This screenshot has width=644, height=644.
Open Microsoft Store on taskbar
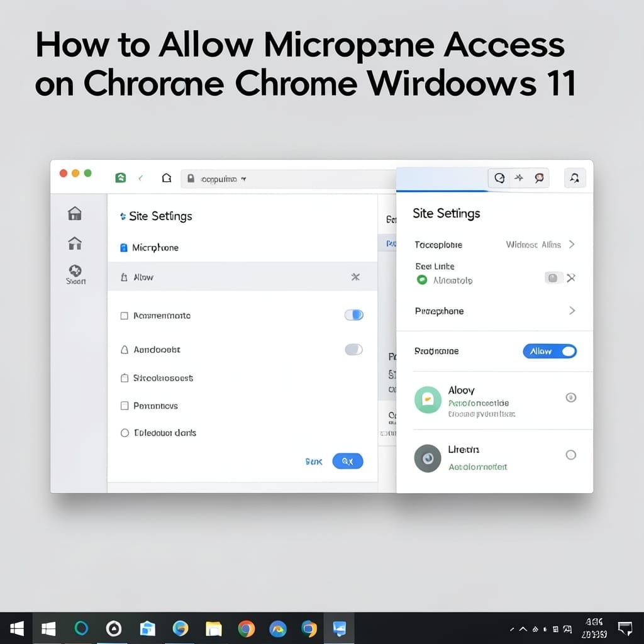[147, 629]
